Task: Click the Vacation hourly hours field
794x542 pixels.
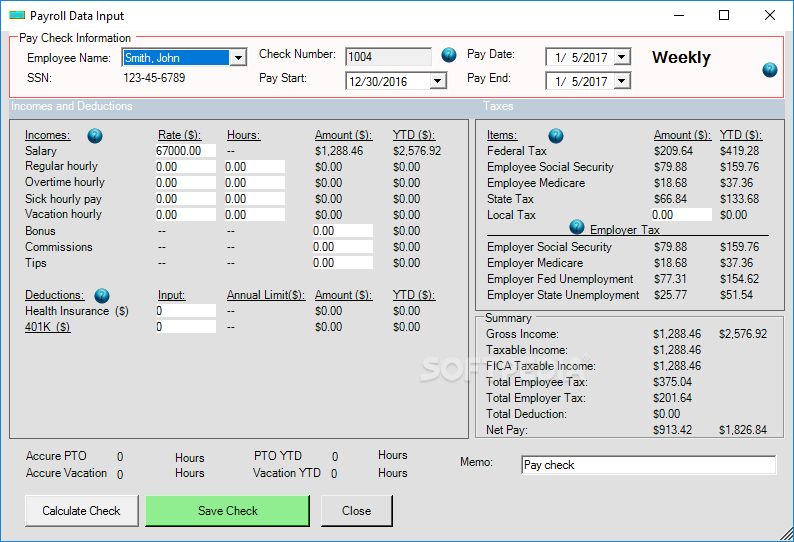Action: [x=255, y=215]
